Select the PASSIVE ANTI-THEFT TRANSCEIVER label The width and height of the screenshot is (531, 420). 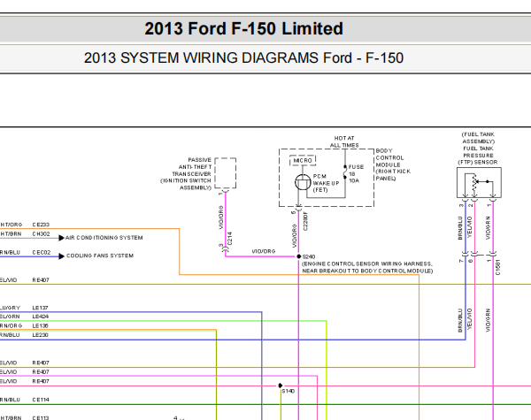(x=186, y=173)
